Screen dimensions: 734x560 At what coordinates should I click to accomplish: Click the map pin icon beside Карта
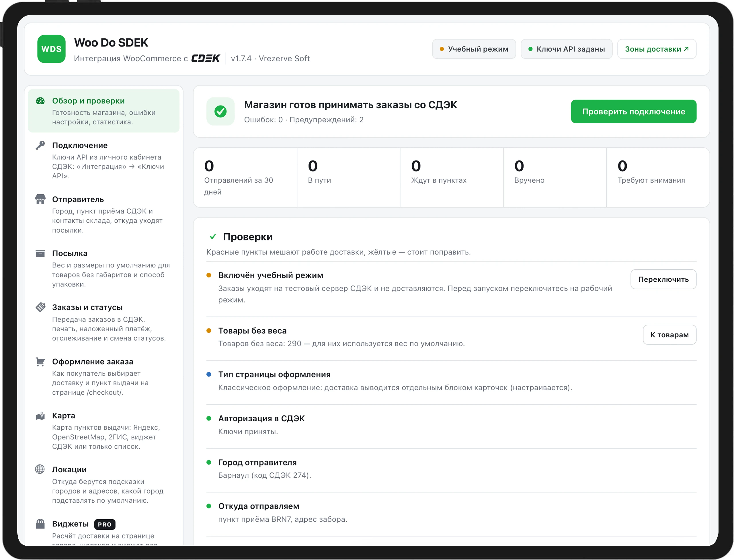point(40,416)
